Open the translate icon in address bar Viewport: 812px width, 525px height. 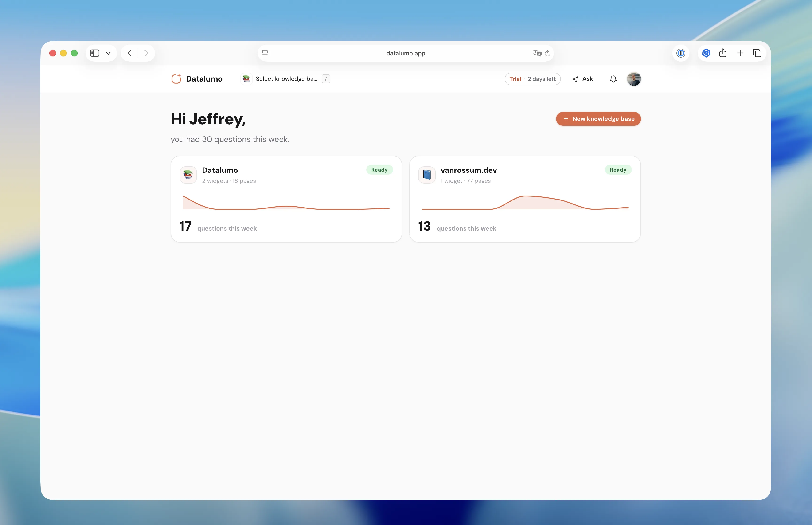pyautogui.click(x=537, y=53)
